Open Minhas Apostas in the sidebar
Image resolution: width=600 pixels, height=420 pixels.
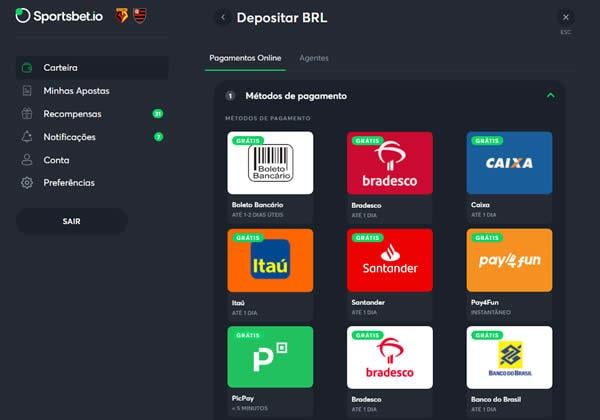[x=92, y=91]
